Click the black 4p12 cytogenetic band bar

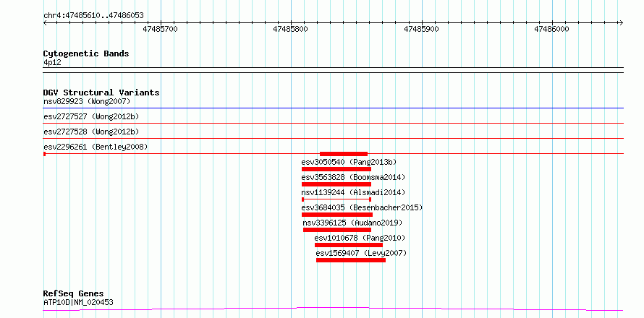click(x=334, y=70)
